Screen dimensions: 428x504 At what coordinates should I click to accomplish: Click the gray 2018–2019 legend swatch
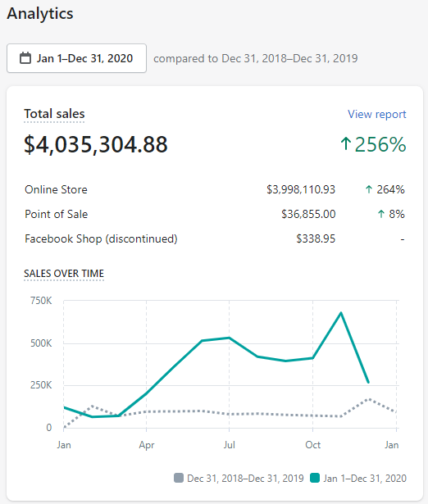pos(179,478)
